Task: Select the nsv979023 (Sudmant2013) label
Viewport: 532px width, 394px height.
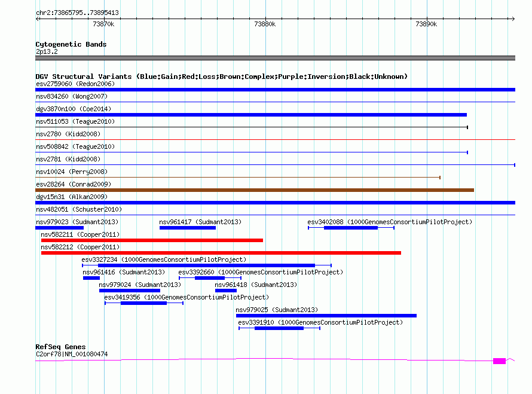Action: pyautogui.click(x=77, y=222)
